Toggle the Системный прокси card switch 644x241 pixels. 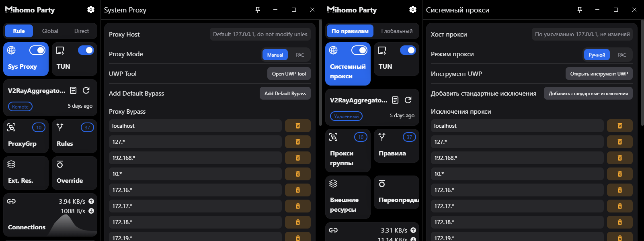[359, 50]
